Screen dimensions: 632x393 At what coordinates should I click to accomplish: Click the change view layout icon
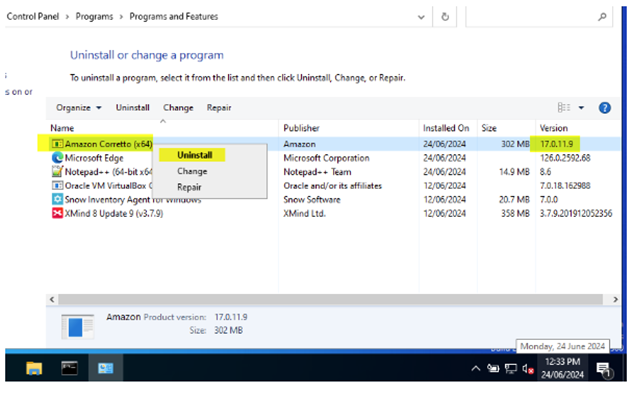[x=564, y=108]
